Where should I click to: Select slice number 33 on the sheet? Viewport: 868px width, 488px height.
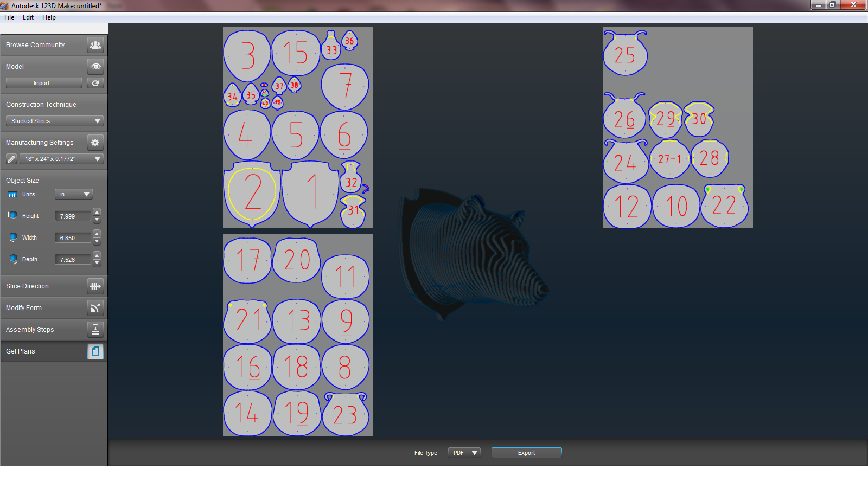[x=331, y=45]
